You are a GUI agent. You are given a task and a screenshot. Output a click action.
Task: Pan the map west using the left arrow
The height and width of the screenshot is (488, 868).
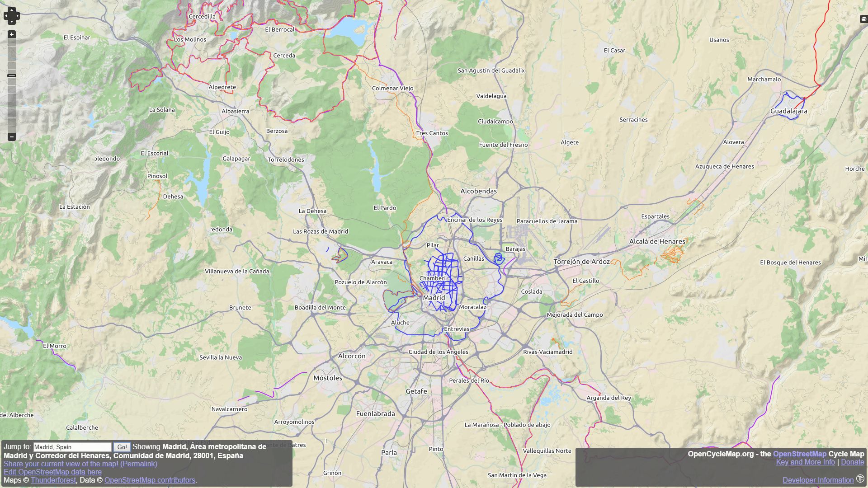point(6,16)
